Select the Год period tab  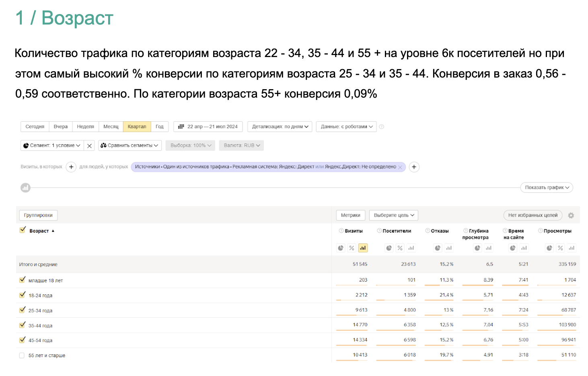(159, 127)
